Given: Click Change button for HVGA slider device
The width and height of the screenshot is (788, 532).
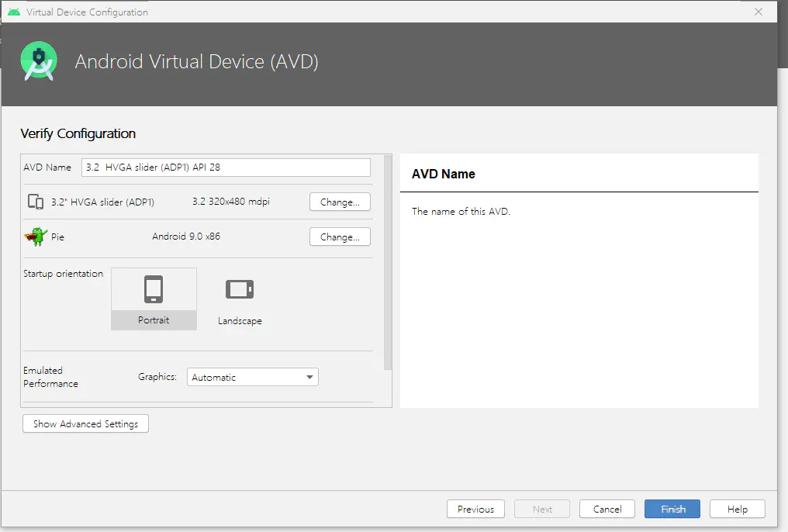Looking at the screenshot, I should (340, 202).
